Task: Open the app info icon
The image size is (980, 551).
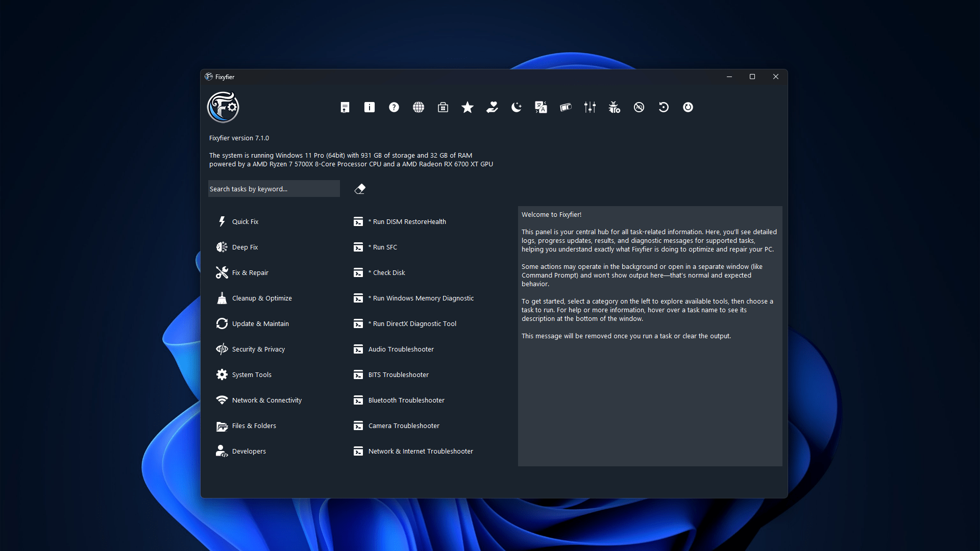Action: pos(369,107)
